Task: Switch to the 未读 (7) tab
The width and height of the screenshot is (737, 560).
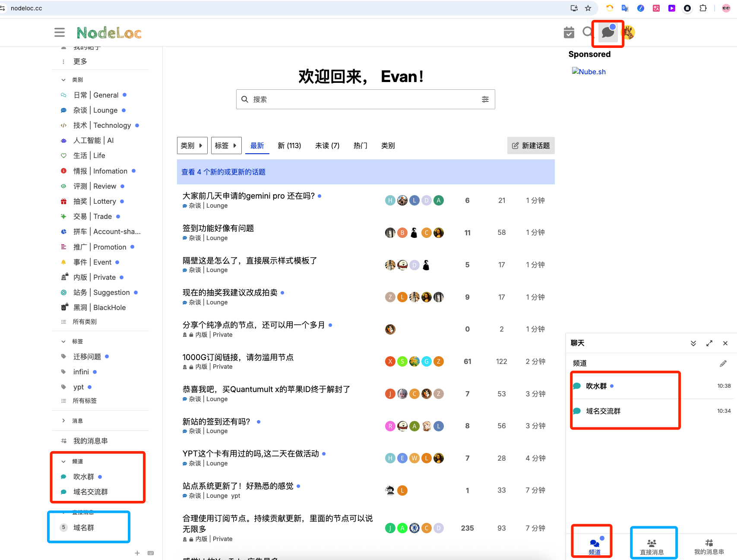Action: tap(327, 146)
